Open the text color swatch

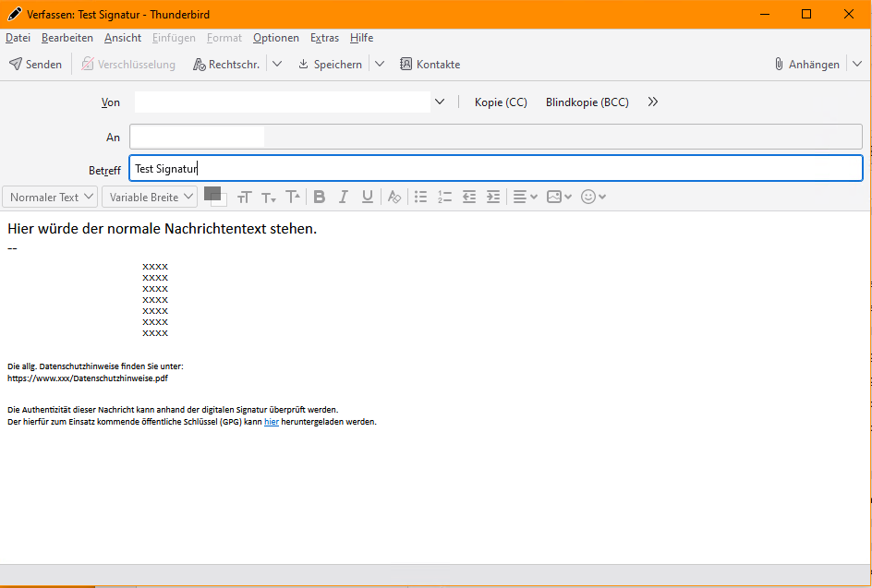click(212, 194)
